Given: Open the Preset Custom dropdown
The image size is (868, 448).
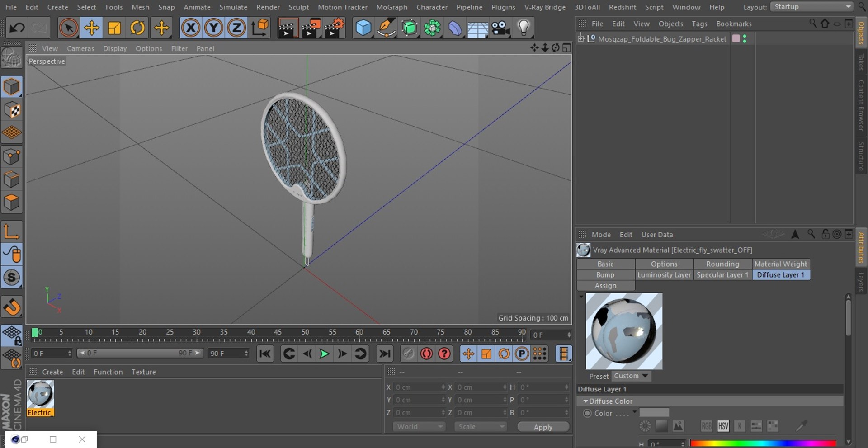Looking at the screenshot, I should point(631,376).
